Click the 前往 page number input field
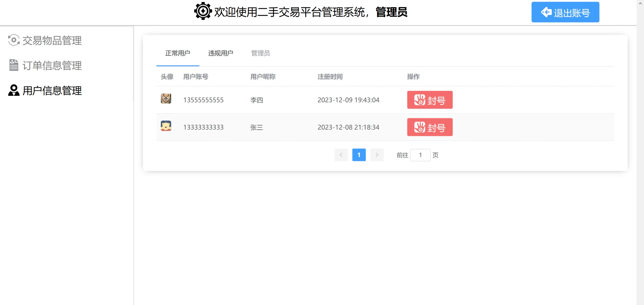Screen dimensions: 644x305 [420, 155]
